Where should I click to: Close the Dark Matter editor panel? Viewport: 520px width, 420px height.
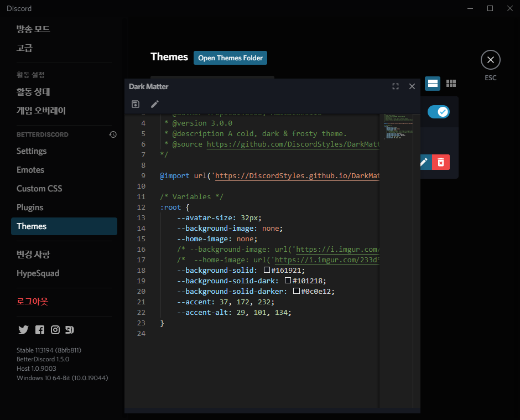[412, 86]
